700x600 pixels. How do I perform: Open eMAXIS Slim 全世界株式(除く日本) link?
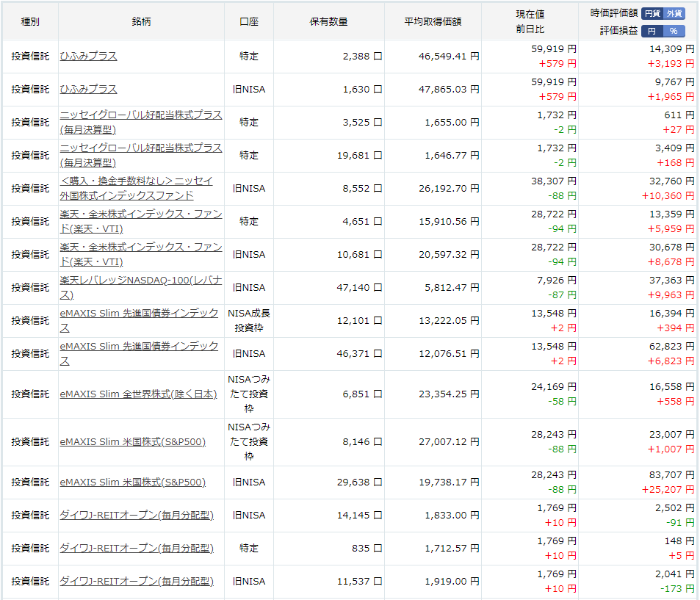(138, 394)
